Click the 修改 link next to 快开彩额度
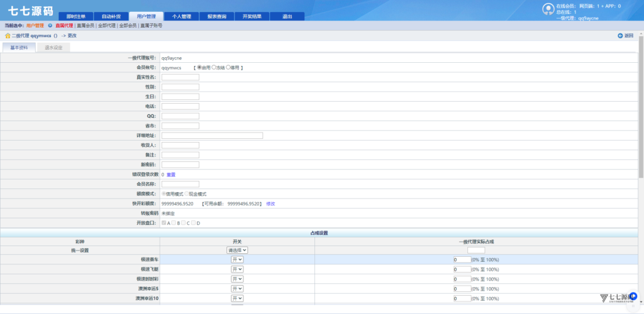 (x=270, y=203)
